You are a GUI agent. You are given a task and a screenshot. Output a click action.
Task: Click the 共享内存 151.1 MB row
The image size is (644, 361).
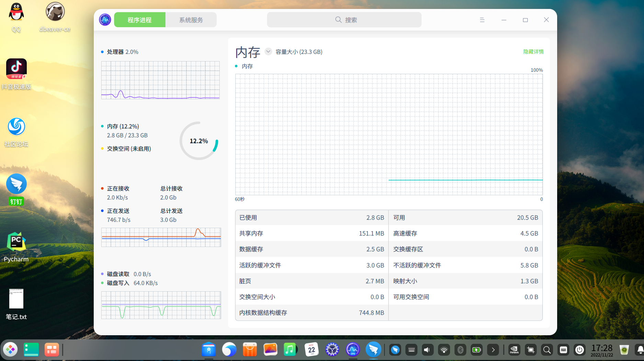click(312, 234)
